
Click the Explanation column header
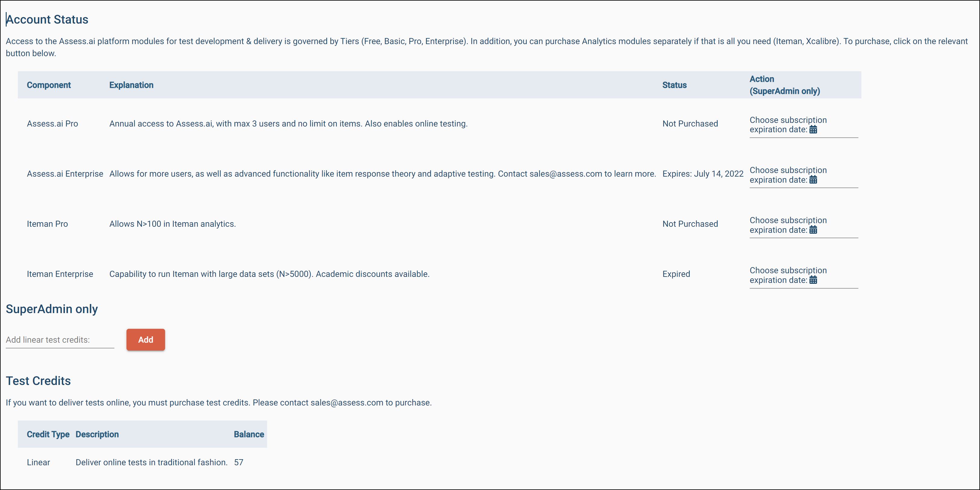tap(131, 85)
